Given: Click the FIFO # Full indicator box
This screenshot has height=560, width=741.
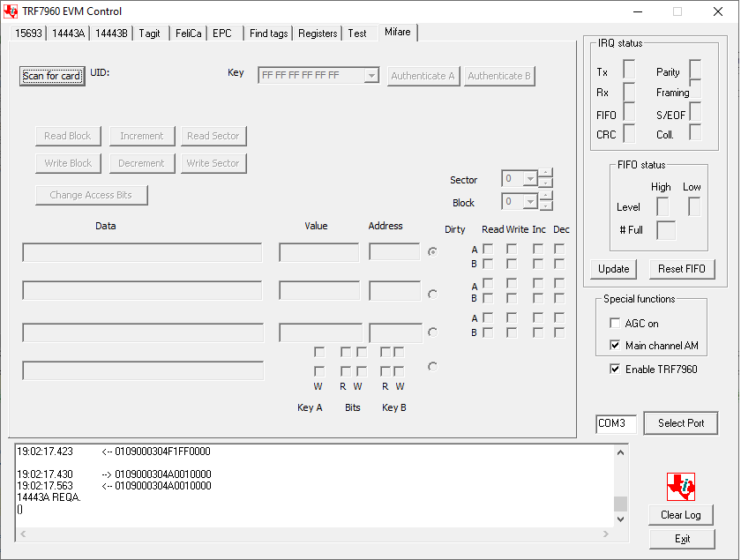Looking at the screenshot, I should point(666,230).
